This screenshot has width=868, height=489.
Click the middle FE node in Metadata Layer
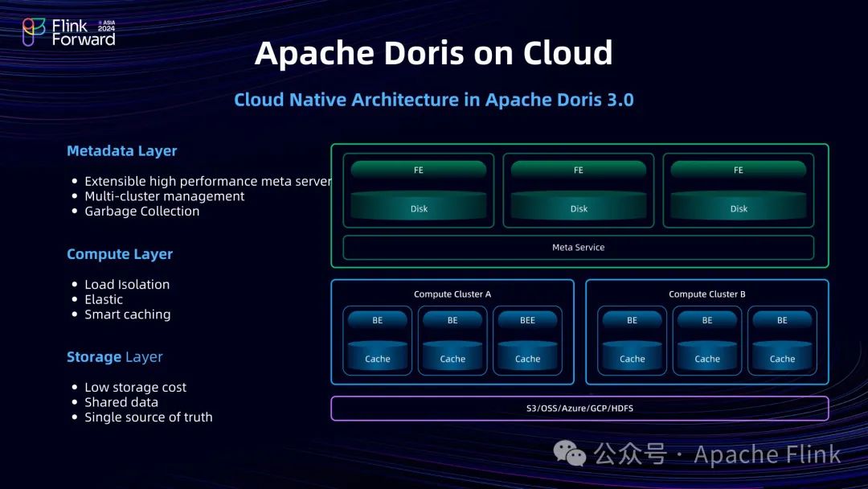coord(577,170)
